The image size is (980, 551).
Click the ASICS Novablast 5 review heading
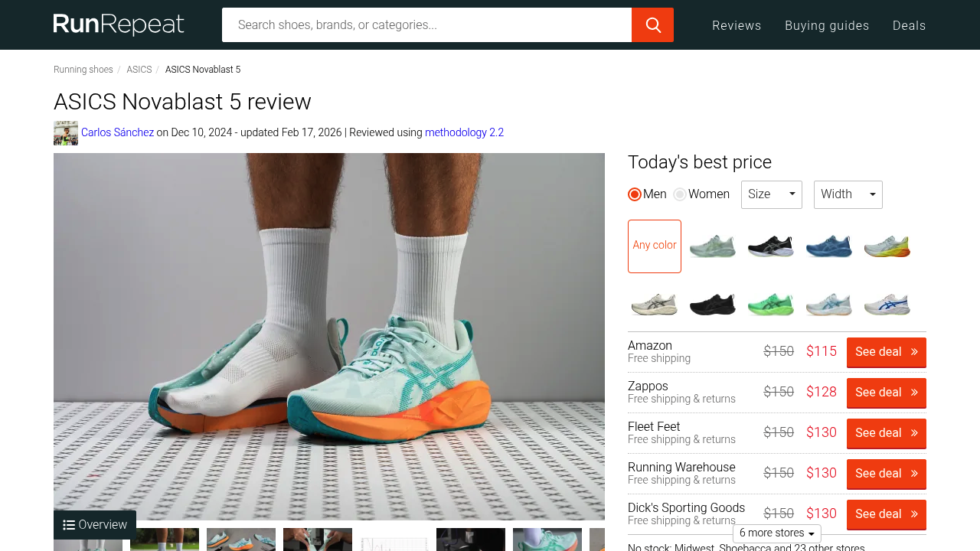182,102
